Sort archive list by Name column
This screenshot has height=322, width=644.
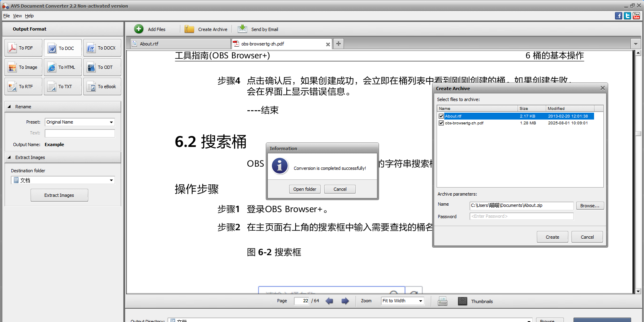pos(477,108)
